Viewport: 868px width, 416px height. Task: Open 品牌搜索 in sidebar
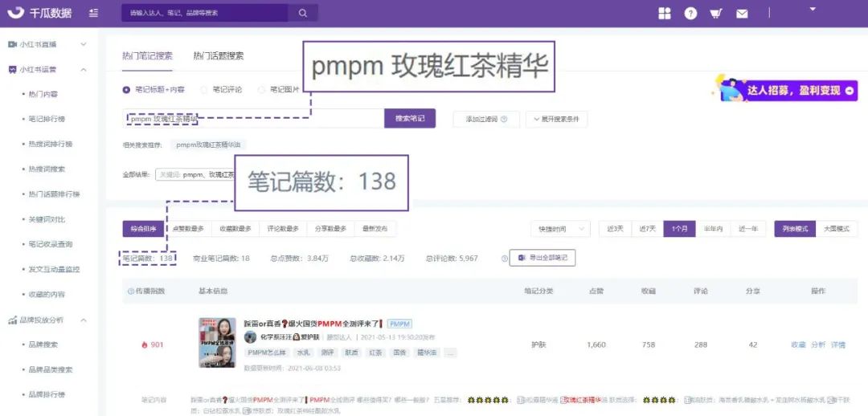43,344
